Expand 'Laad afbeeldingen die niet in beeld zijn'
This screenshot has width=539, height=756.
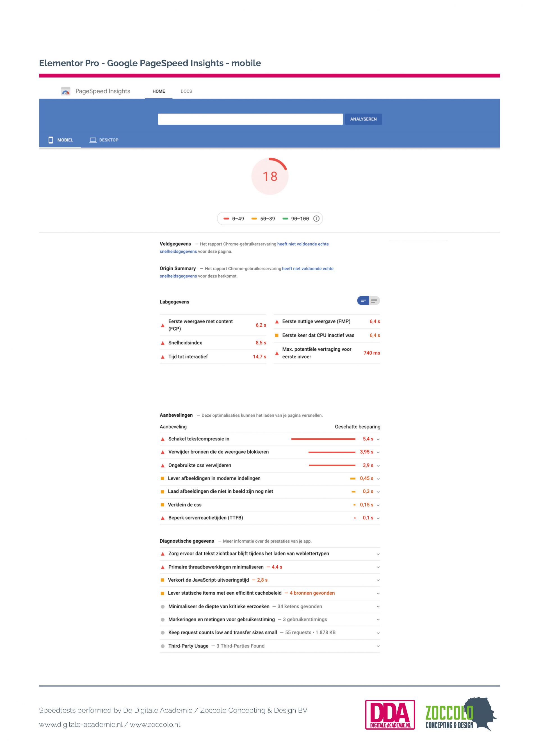tap(270, 492)
